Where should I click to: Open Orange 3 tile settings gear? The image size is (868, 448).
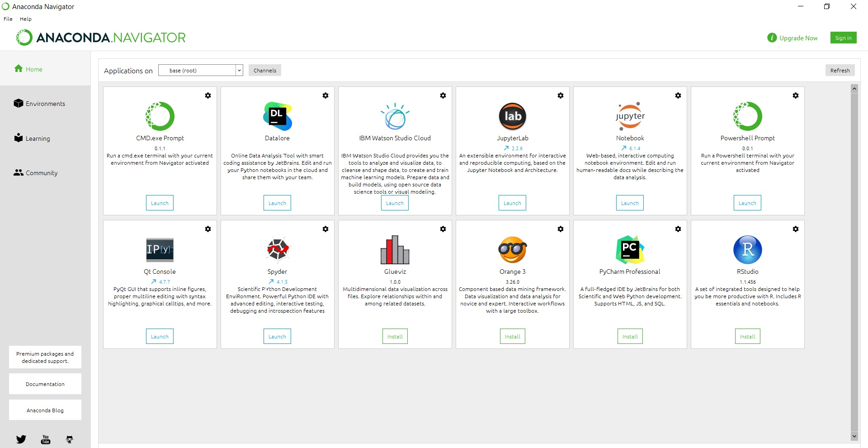pyautogui.click(x=561, y=229)
